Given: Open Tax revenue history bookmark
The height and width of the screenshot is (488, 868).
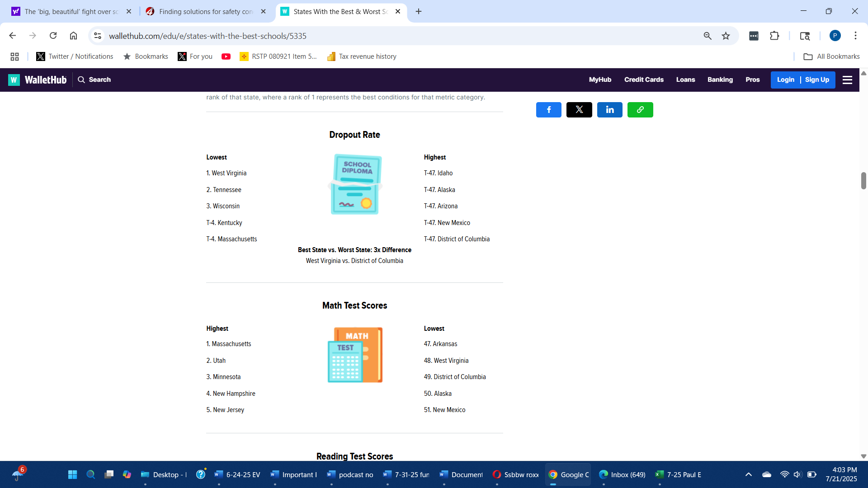Looking at the screenshot, I should click(362, 56).
